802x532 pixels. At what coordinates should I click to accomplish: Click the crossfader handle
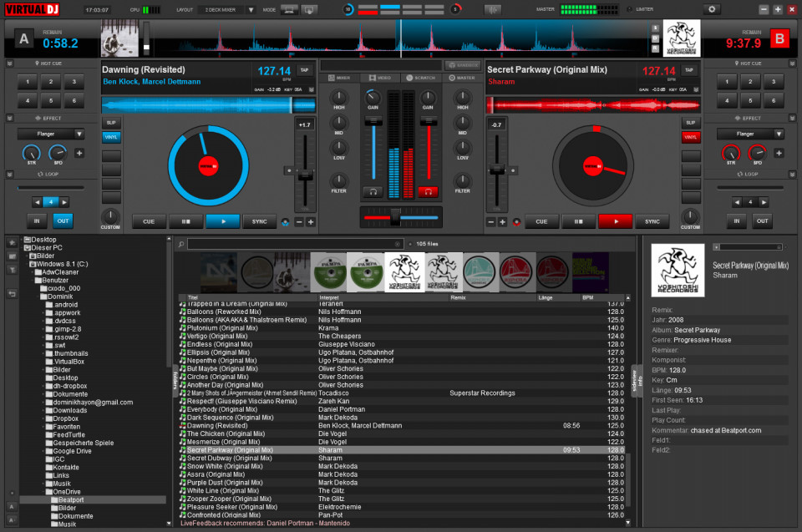click(x=395, y=217)
